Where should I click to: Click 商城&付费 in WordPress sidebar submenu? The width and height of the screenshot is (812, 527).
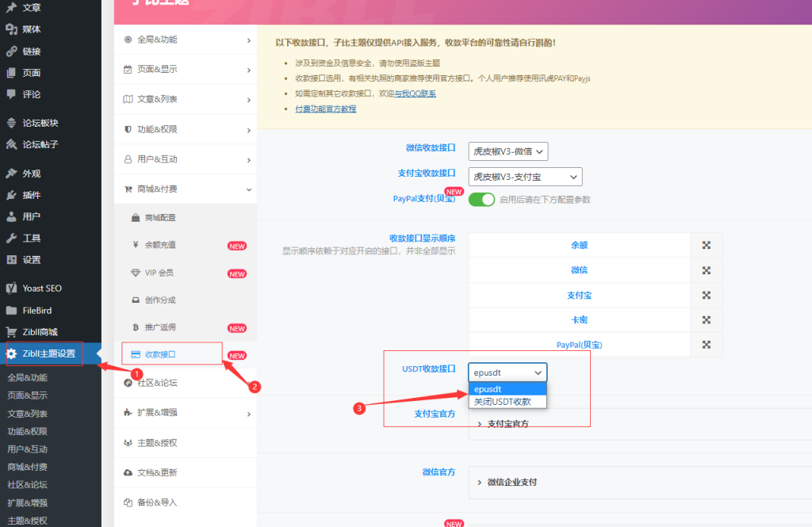pos(28,467)
